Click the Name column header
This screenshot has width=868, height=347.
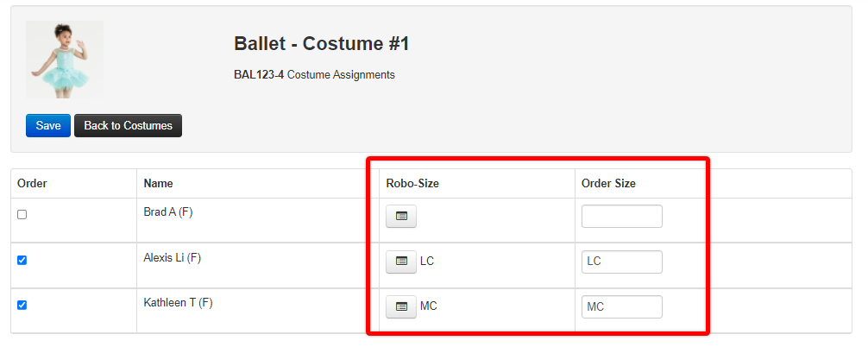[x=158, y=183]
